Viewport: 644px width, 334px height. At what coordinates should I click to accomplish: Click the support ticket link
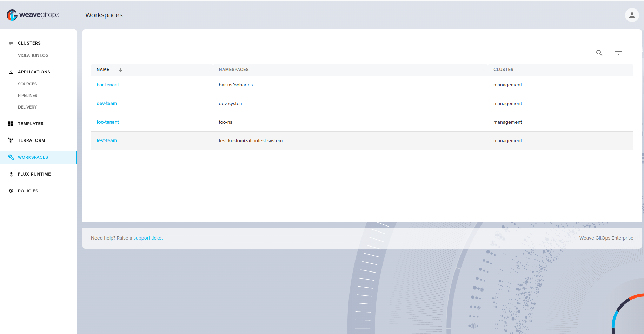[148, 238]
